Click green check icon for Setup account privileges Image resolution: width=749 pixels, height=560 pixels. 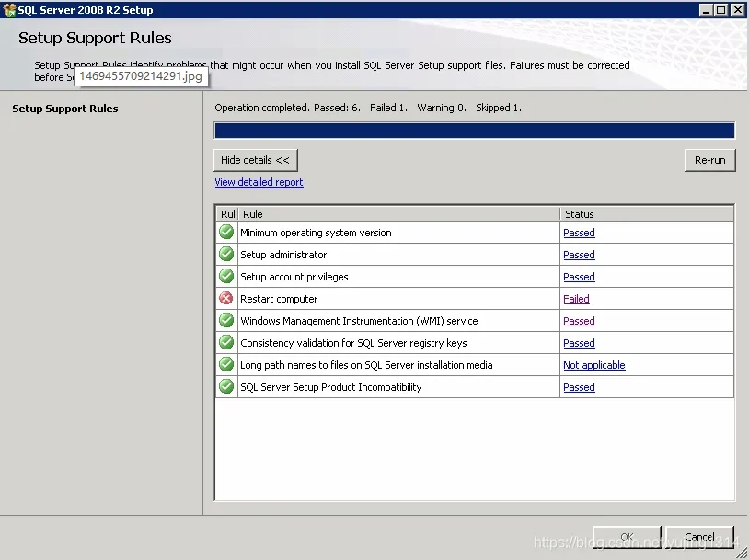pos(226,276)
